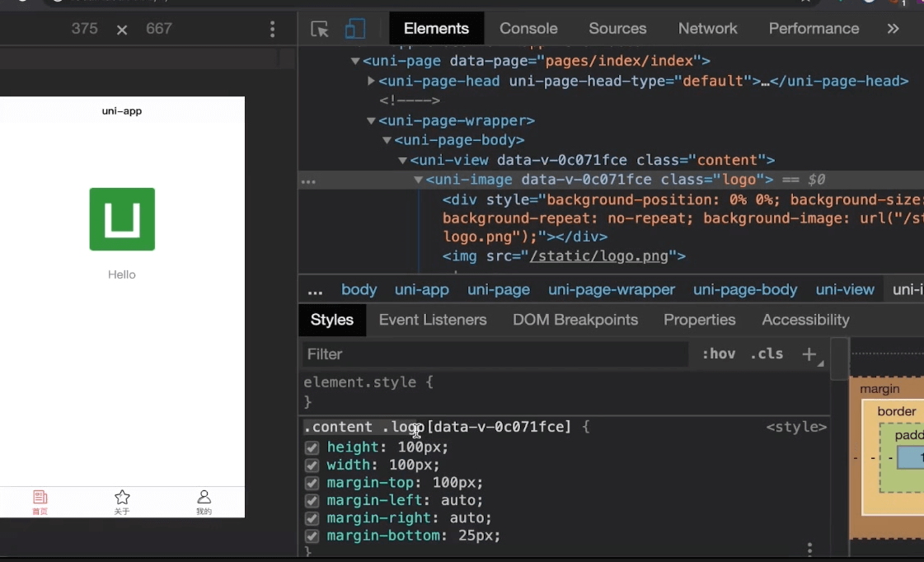Viewport: 924px width, 562px height.
Task: Open the Performance tab
Action: coord(814,28)
